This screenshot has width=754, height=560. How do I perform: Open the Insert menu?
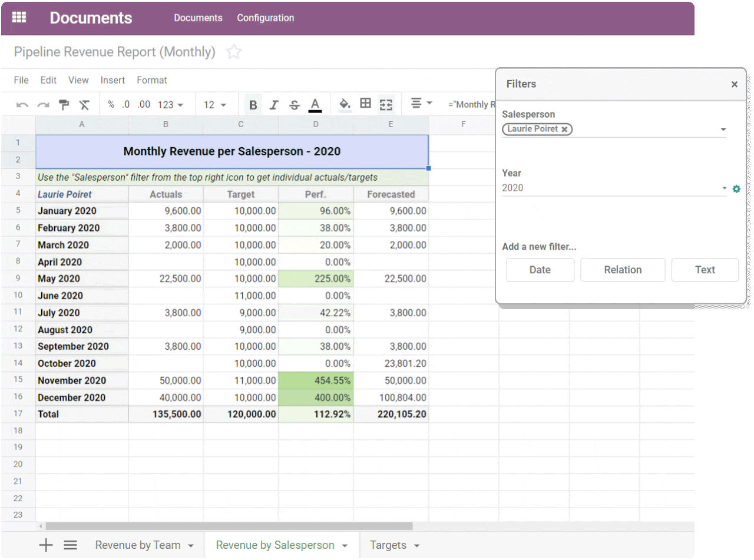coord(113,80)
